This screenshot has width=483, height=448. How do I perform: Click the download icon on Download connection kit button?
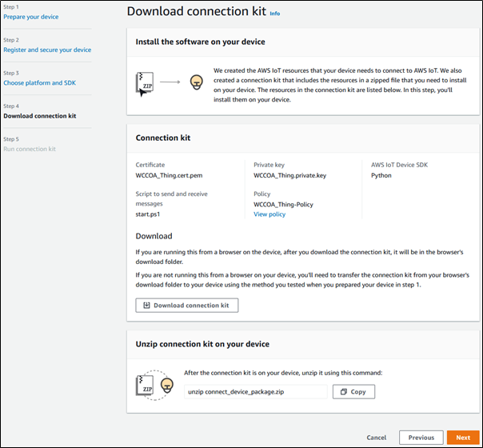tap(146, 305)
